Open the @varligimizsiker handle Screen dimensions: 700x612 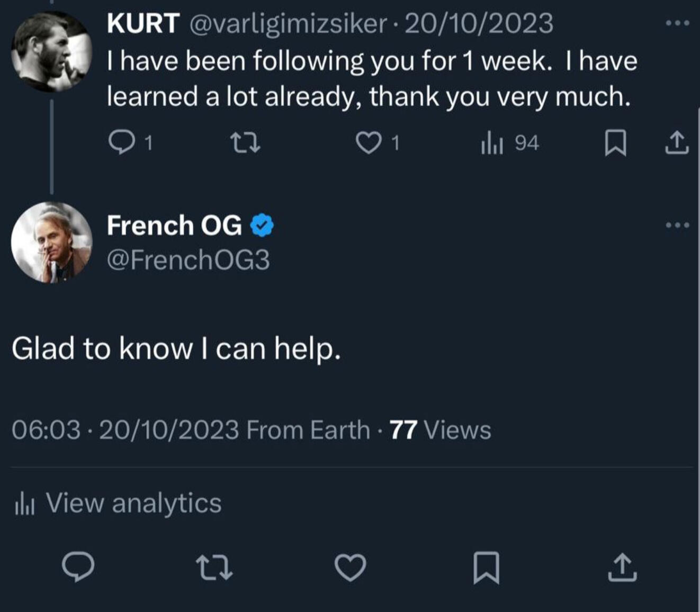tap(288, 23)
